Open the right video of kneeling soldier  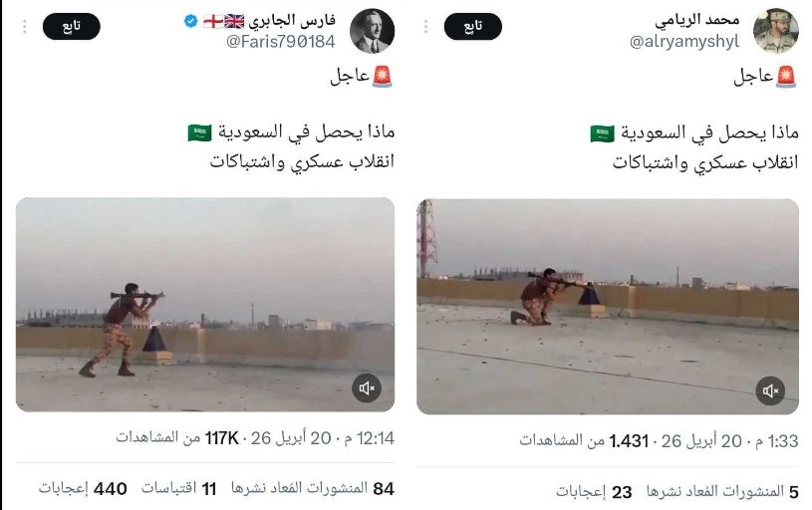pyautogui.click(x=608, y=307)
